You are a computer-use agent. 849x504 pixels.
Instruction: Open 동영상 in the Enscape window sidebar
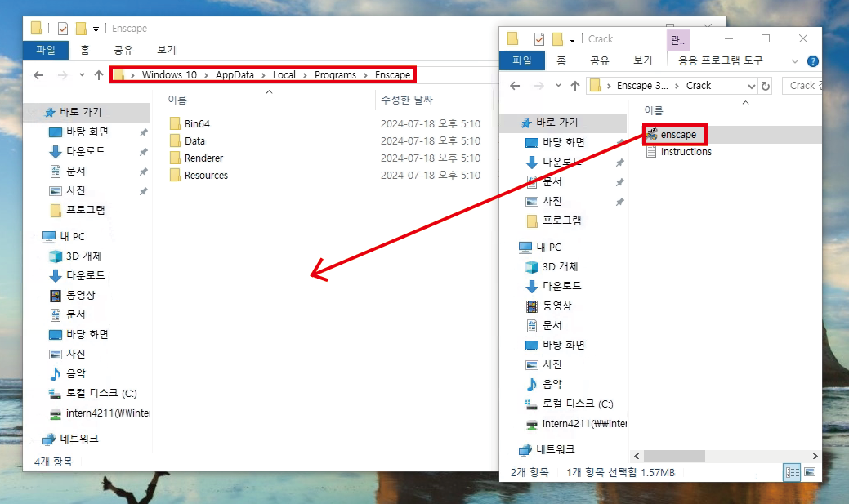click(73, 295)
